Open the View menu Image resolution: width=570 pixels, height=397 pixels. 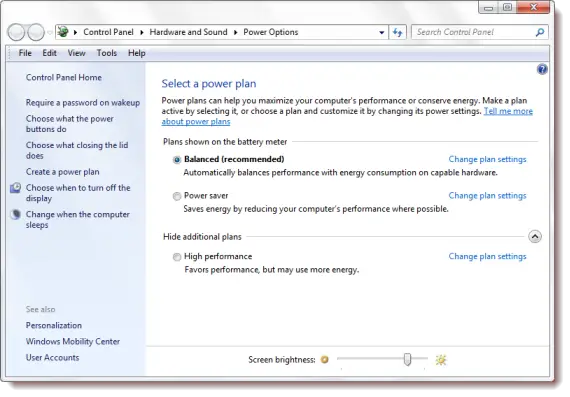pos(76,53)
